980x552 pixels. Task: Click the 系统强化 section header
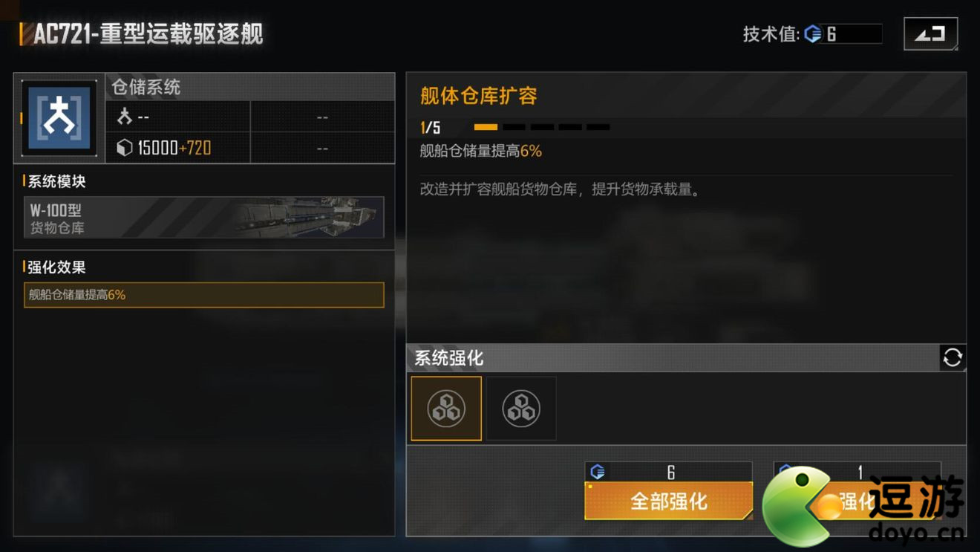point(449,358)
